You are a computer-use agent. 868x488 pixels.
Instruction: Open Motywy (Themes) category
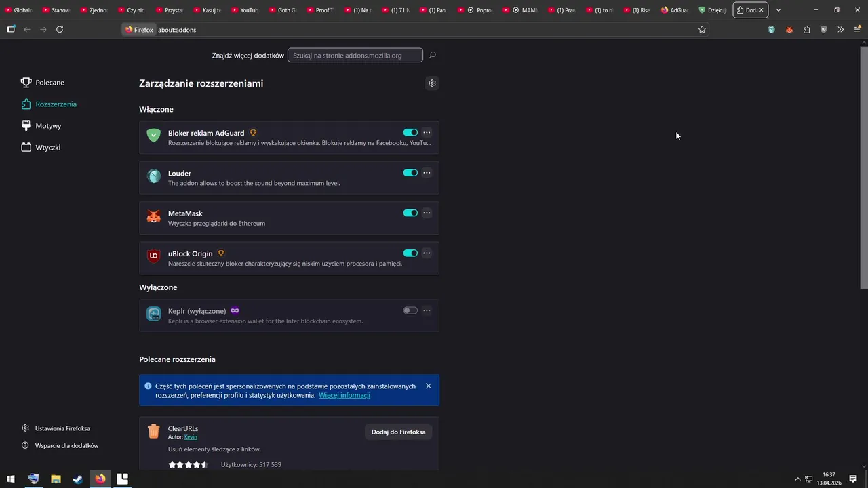click(x=41, y=126)
